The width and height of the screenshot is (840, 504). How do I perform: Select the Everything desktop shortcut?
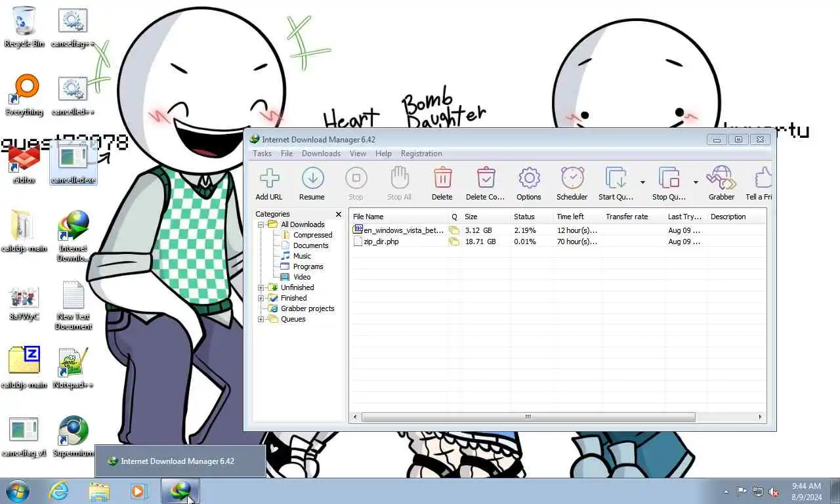coord(24,96)
